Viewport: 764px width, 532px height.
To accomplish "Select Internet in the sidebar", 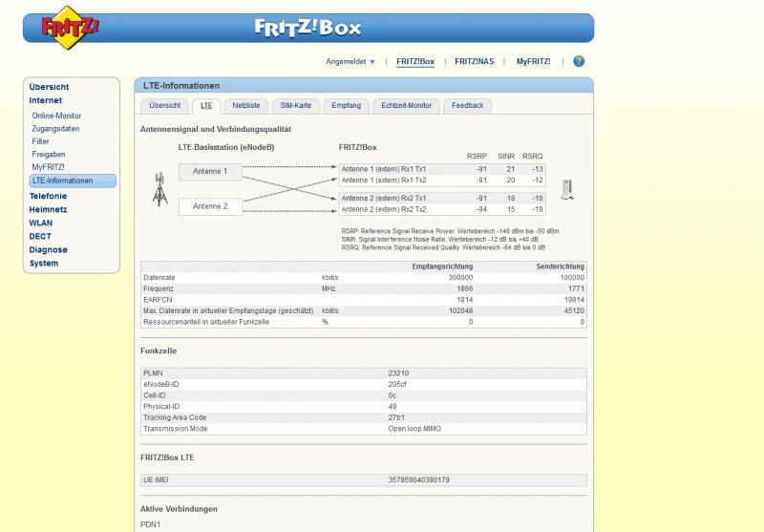I will click(45, 100).
